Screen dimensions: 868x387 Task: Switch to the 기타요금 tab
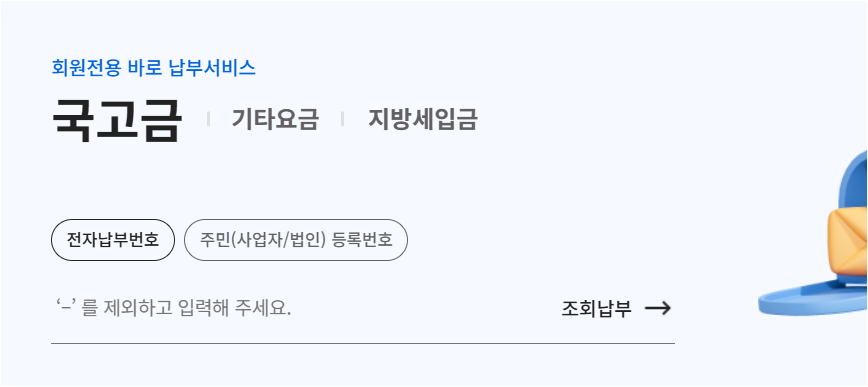[275, 119]
